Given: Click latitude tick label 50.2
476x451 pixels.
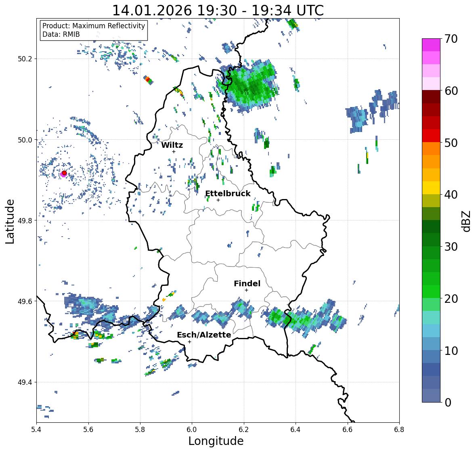Looking at the screenshot, I should (x=25, y=59).
